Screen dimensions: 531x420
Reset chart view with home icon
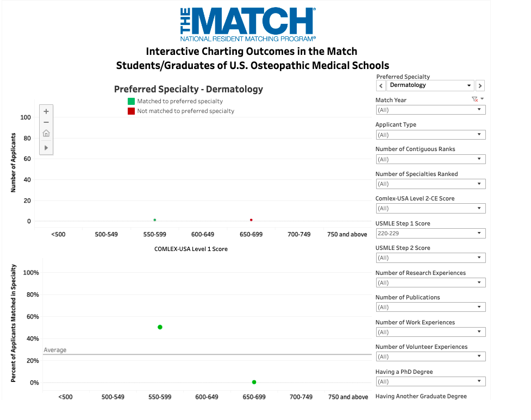tap(46, 134)
